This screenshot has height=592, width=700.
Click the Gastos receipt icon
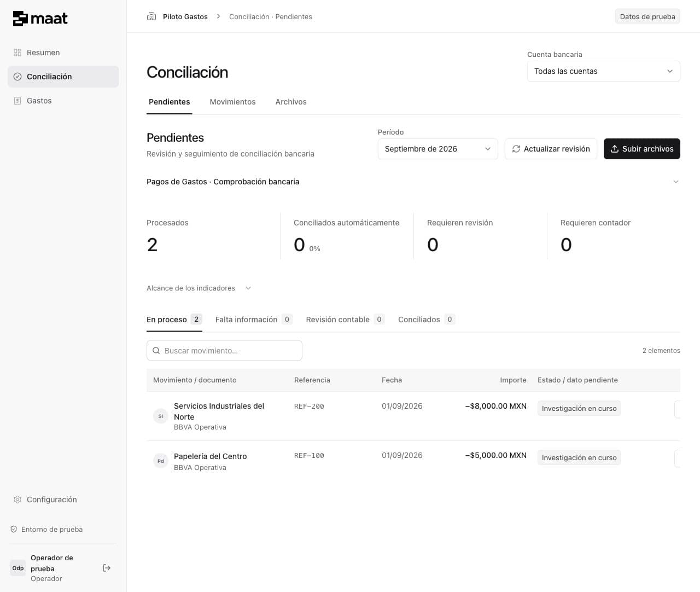[17, 101]
